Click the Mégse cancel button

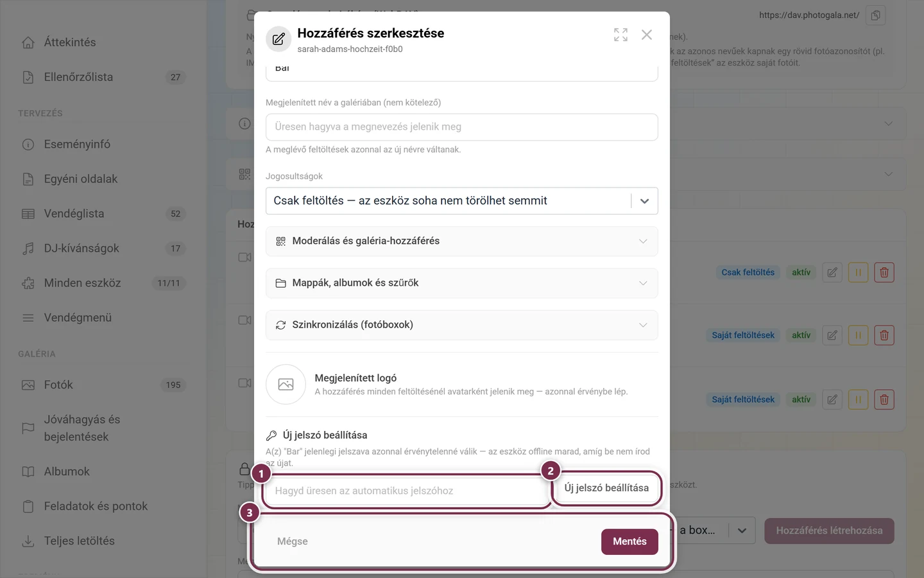pos(293,541)
